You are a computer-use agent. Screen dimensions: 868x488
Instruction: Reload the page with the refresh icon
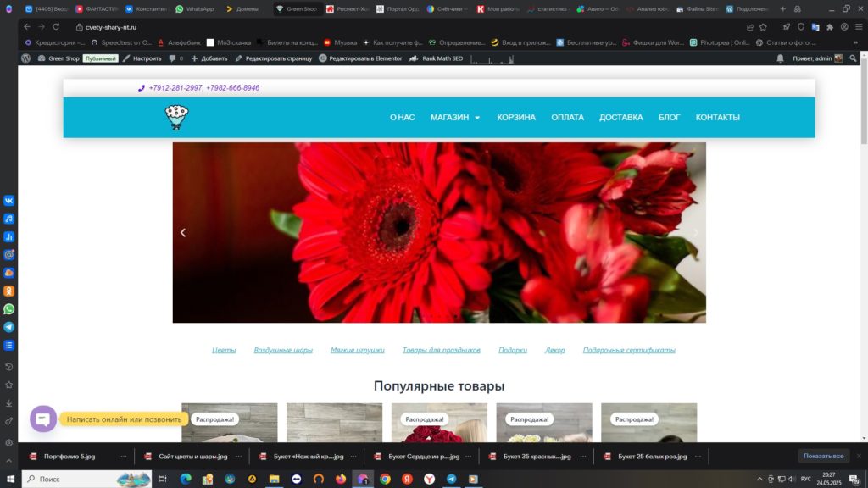pos(56,26)
